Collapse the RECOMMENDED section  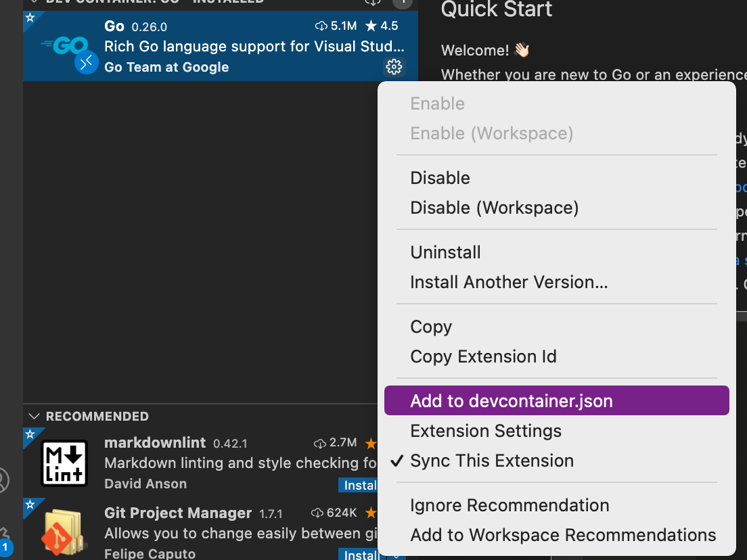pos(35,417)
